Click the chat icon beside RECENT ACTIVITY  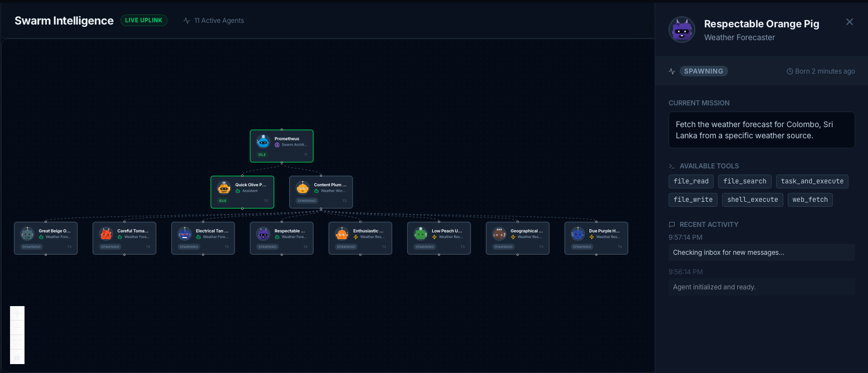[x=671, y=224]
